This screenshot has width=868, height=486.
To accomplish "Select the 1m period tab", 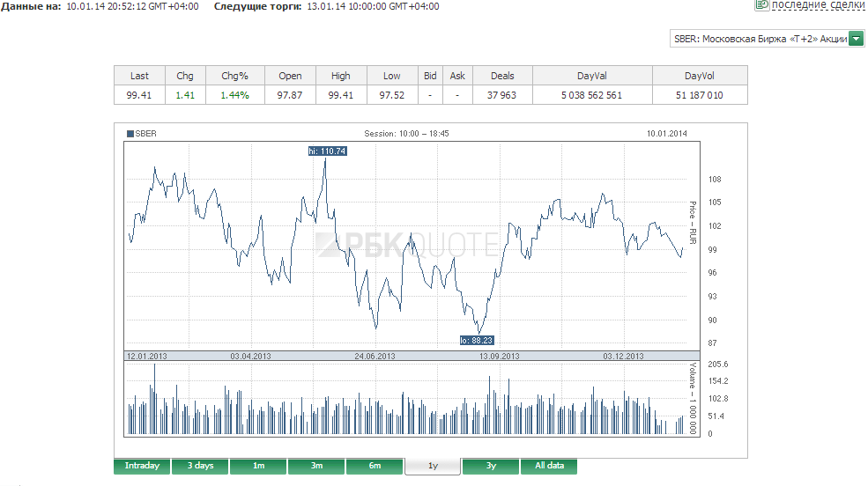I will (x=258, y=466).
